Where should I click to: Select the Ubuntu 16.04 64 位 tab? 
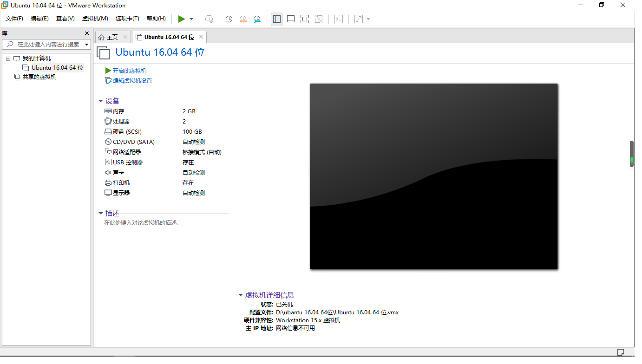[x=170, y=37]
